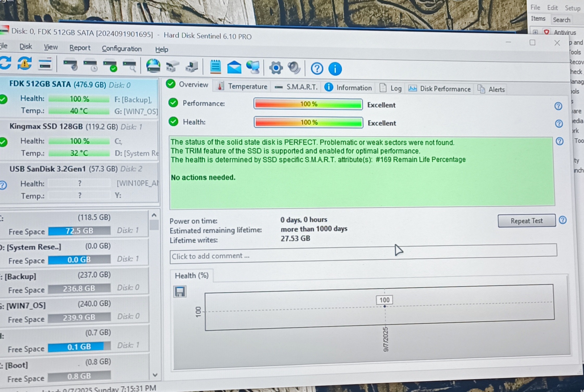The width and height of the screenshot is (584, 392).
Task: Click the disk with magnifier test icon
Action: pos(130,65)
